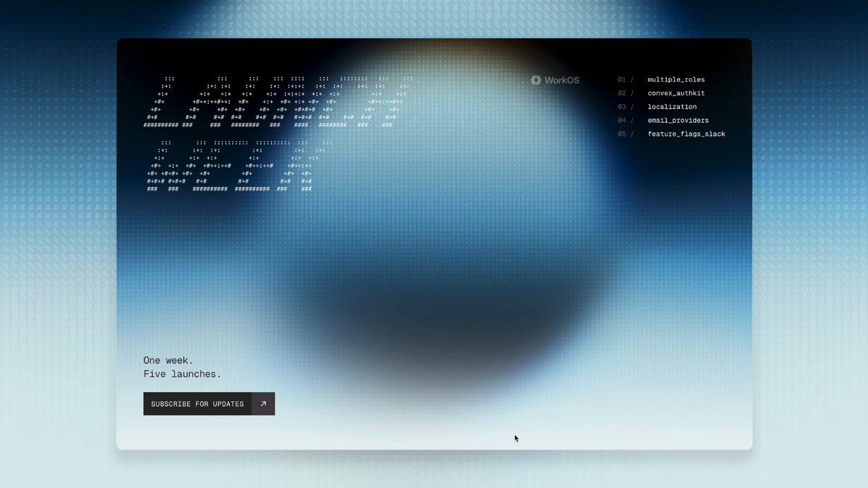Select the feature_flags_slack launch item

[686, 134]
